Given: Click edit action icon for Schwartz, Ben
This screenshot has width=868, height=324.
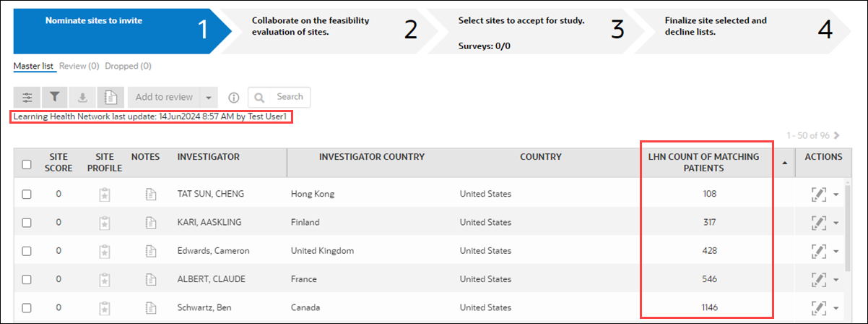Looking at the screenshot, I should [819, 307].
